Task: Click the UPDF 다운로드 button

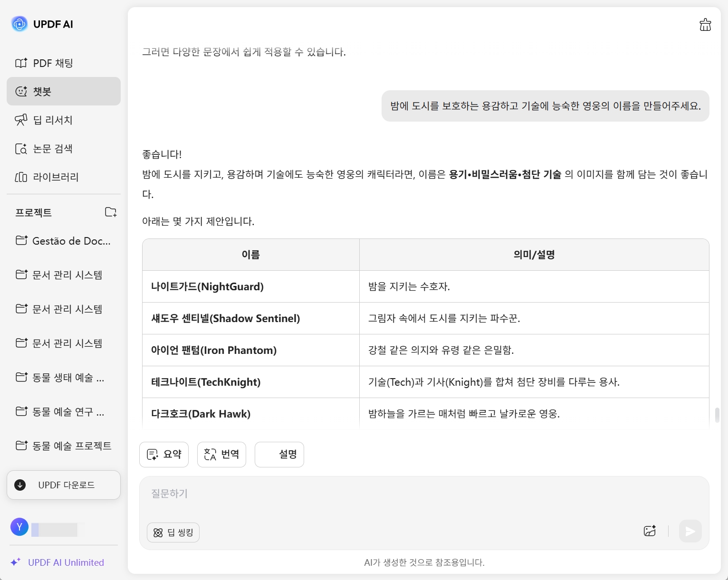Action: coord(64,485)
